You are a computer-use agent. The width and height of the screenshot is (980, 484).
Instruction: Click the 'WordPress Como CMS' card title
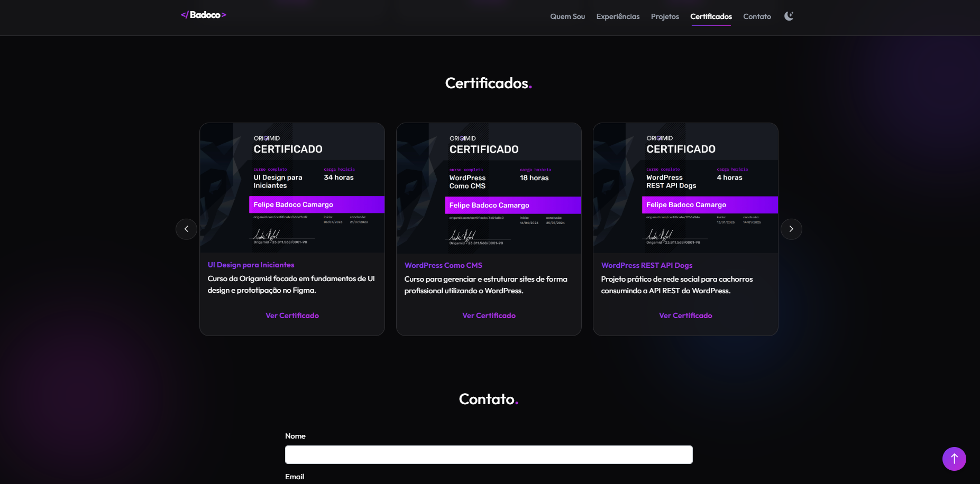(443, 265)
